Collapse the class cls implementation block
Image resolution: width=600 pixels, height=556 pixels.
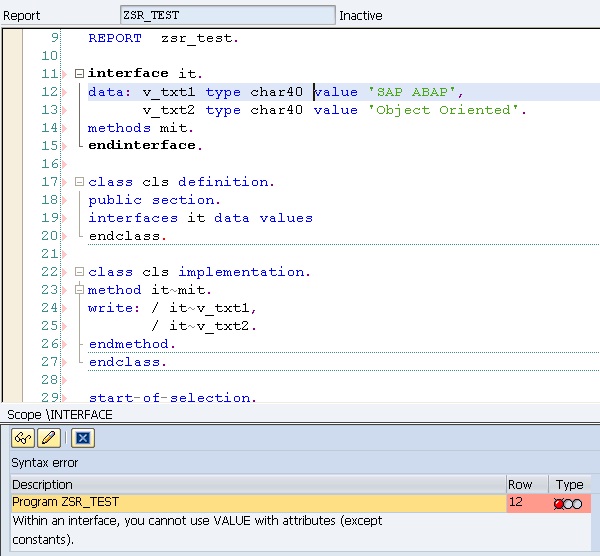[79, 272]
